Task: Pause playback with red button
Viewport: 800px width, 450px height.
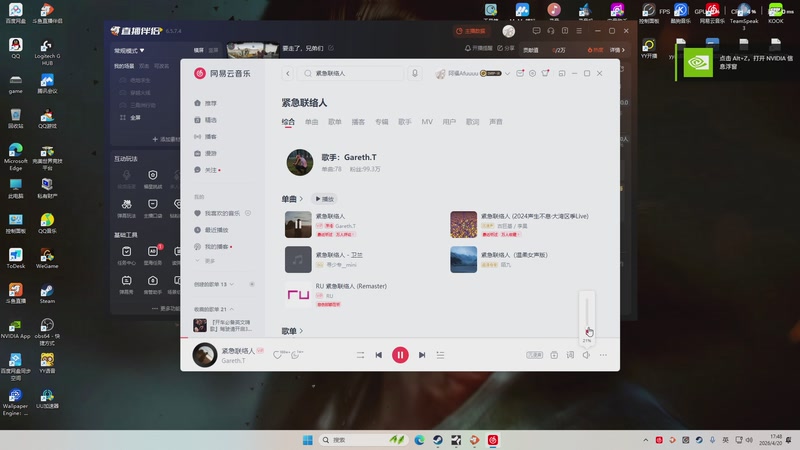Action: coord(400,355)
